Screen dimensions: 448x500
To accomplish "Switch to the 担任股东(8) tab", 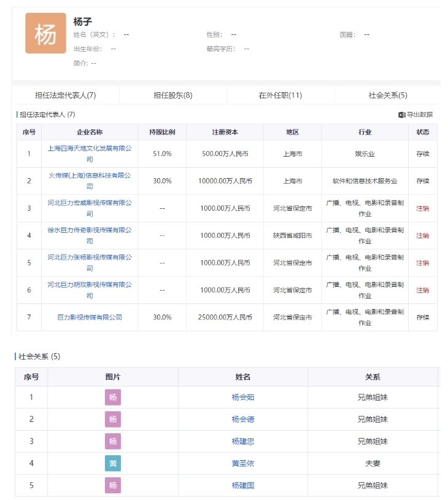I will pyautogui.click(x=173, y=95).
